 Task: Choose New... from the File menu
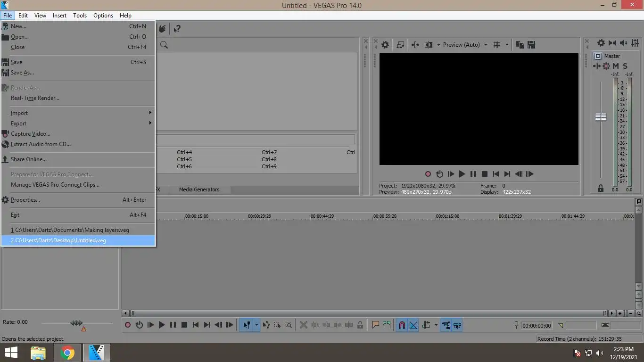coord(78,26)
